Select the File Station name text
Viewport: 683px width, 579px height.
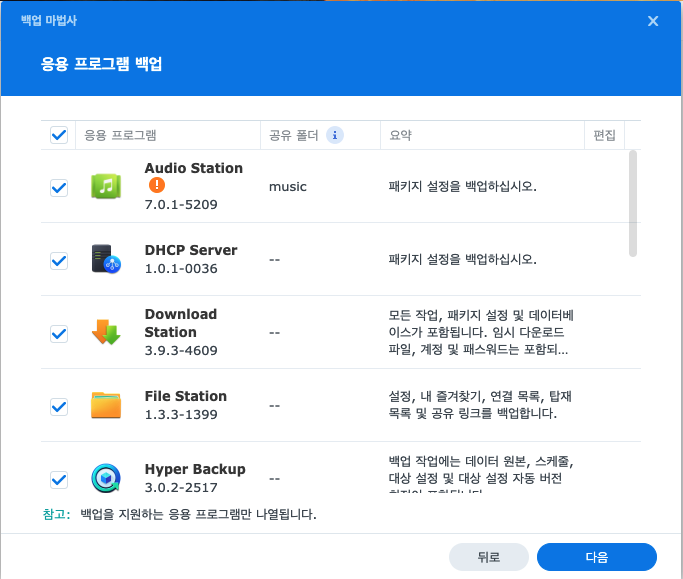(186, 396)
